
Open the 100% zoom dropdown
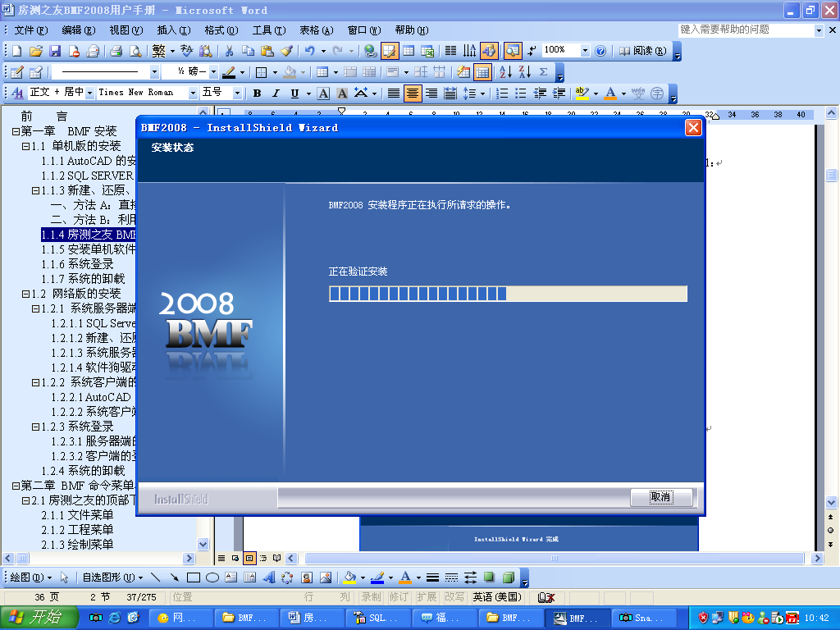coord(585,51)
